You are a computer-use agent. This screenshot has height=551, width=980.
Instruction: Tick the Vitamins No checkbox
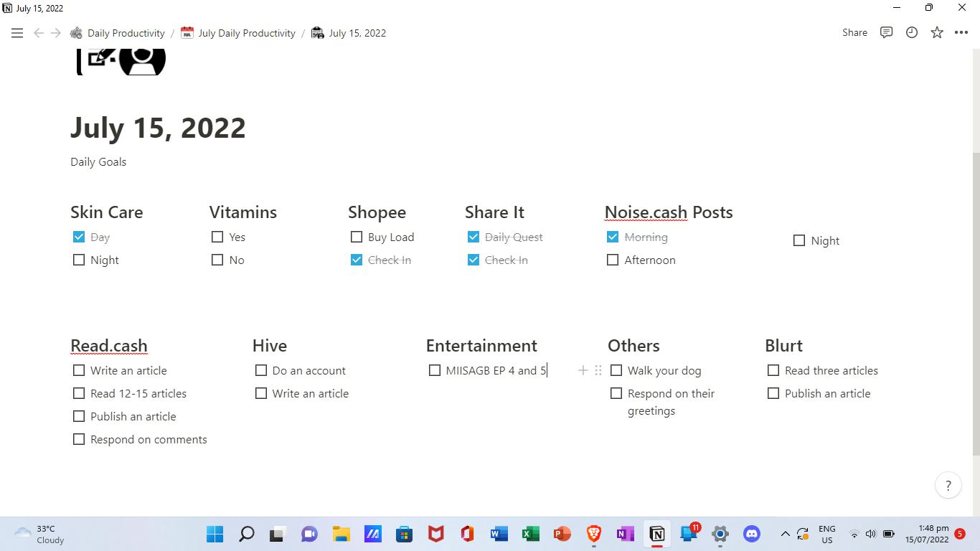point(217,260)
